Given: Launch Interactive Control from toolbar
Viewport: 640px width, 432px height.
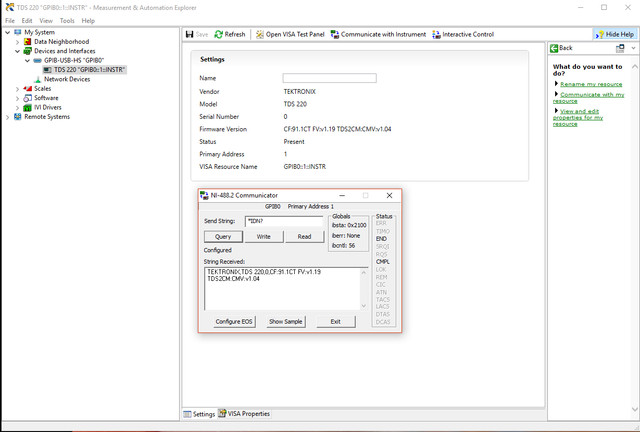Looking at the screenshot, I should point(463,34).
